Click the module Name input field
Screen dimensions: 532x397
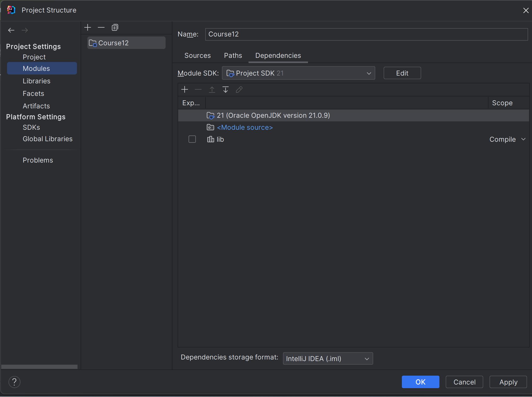(366, 34)
